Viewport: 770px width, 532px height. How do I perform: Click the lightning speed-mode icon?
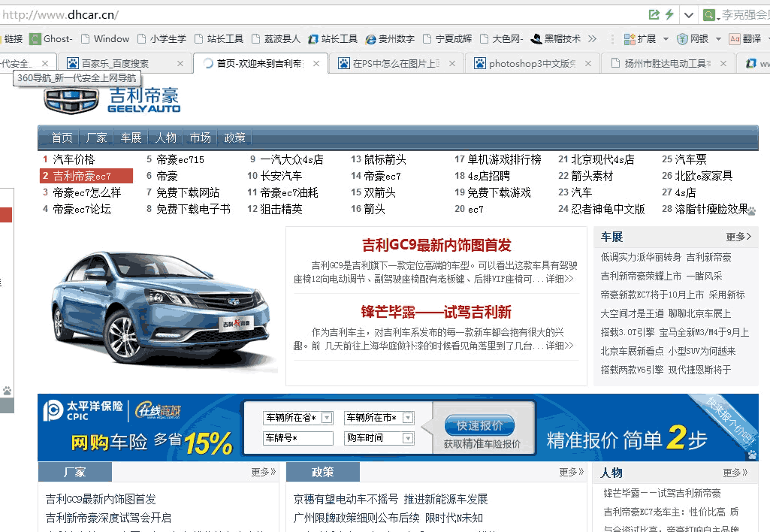pos(669,15)
